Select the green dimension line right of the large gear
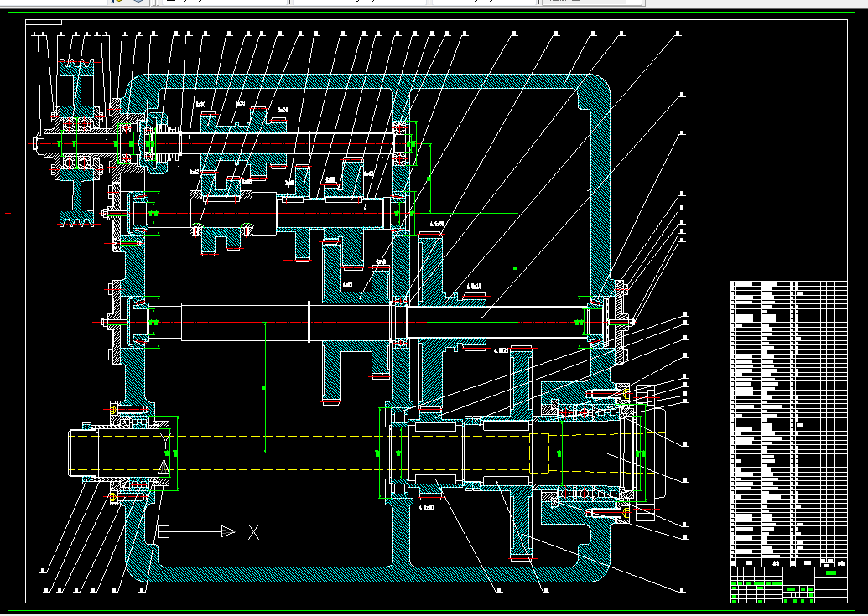This screenshot has height=616, width=868. tap(517, 267)
